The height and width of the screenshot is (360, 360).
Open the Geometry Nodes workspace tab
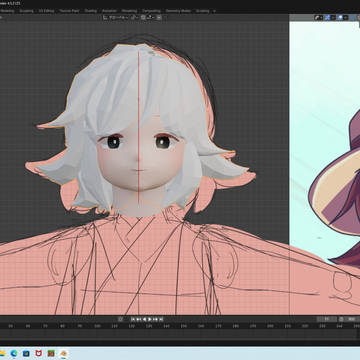[178, 11]
